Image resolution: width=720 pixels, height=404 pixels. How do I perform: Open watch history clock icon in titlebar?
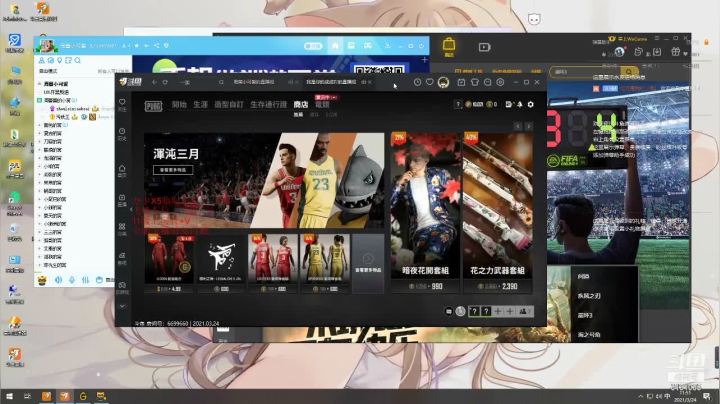click(417, 82)
